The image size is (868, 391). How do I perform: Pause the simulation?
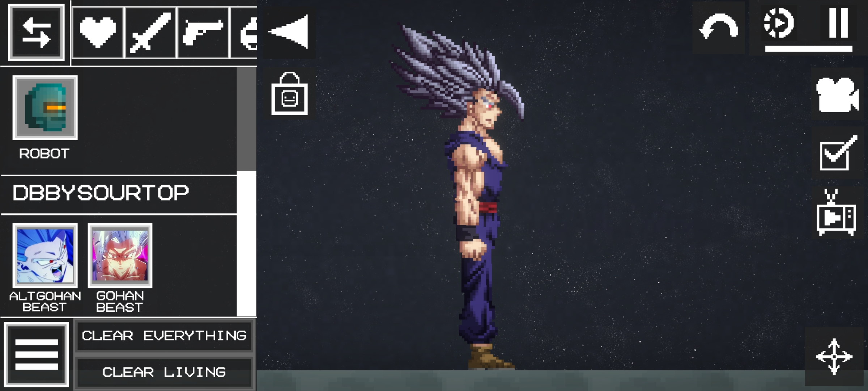[x=838, y=22]
